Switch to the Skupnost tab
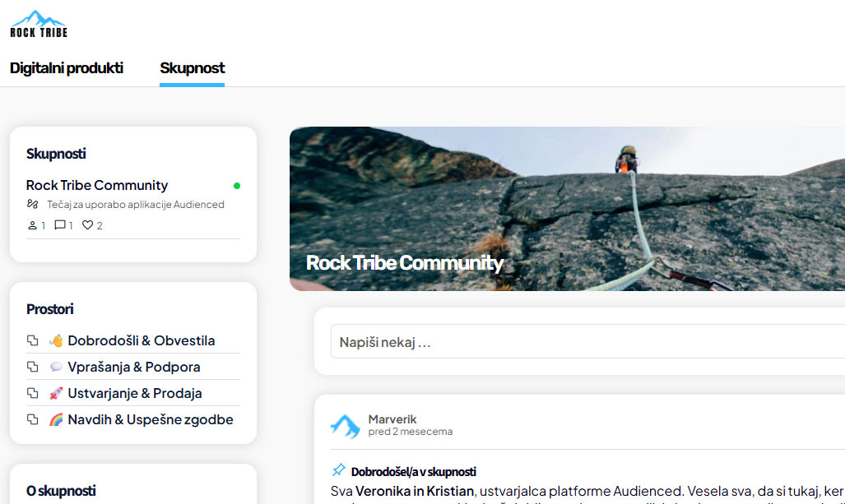Viewport: 845px width, 504px height. [x=192, y=68]
